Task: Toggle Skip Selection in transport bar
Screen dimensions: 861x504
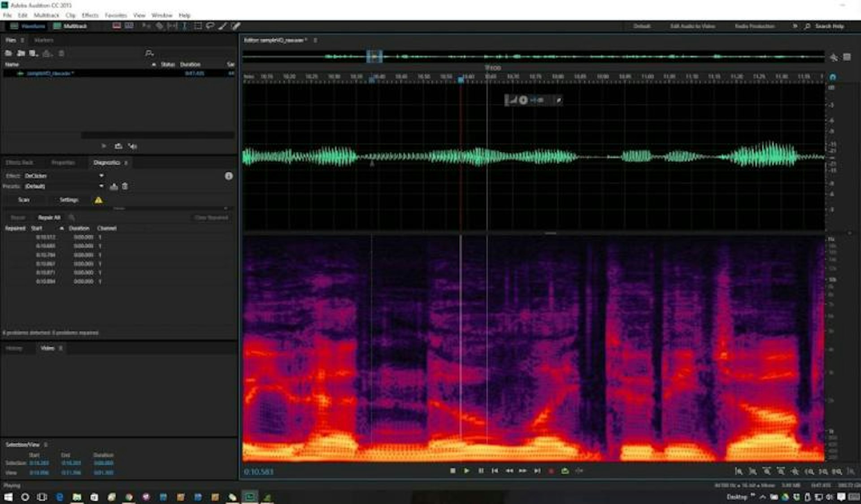Action: point(579,471)
